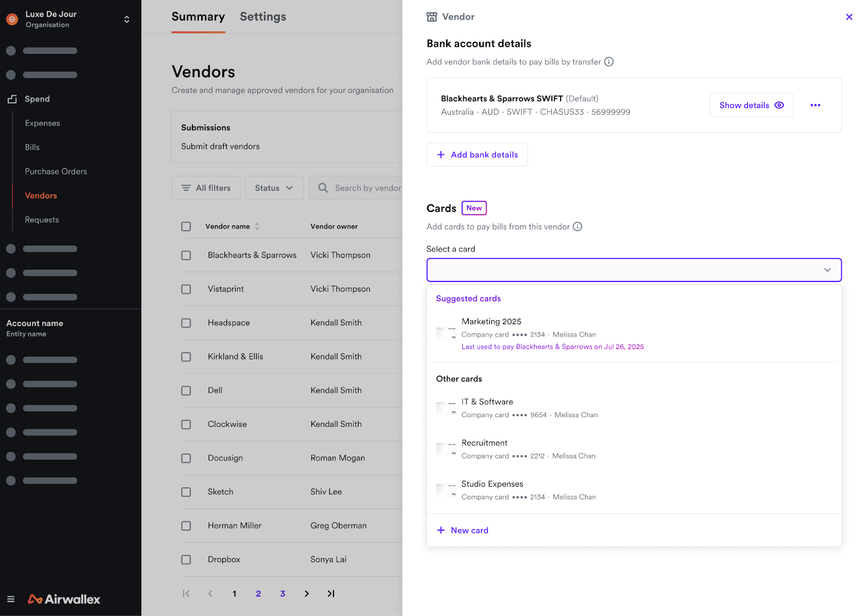Screen dimensions: 865x616
Task: Open the three-dot menu for bank account
Action: 815,105
